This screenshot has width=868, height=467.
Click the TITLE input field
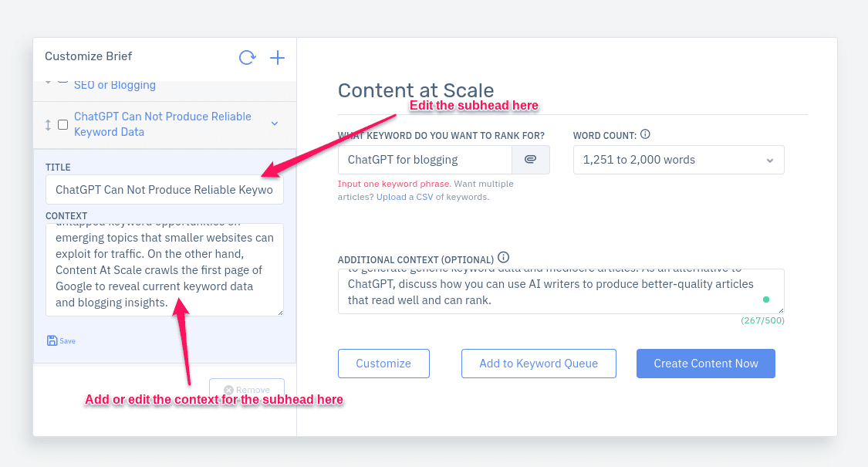(164, 189)
